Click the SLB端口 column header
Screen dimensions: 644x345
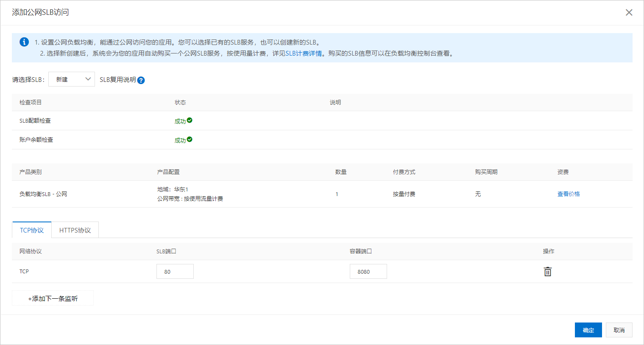tap(166, 251)
